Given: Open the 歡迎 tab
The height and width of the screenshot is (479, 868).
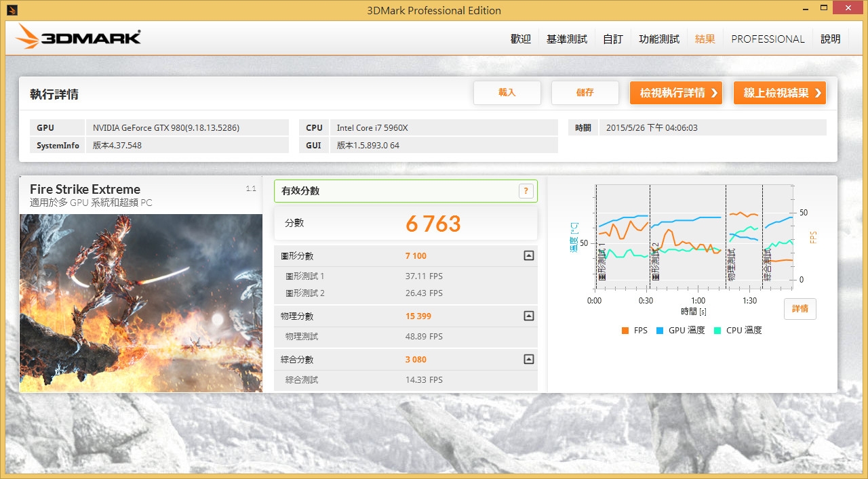Looking at the screenshot, I should point(521,39).
